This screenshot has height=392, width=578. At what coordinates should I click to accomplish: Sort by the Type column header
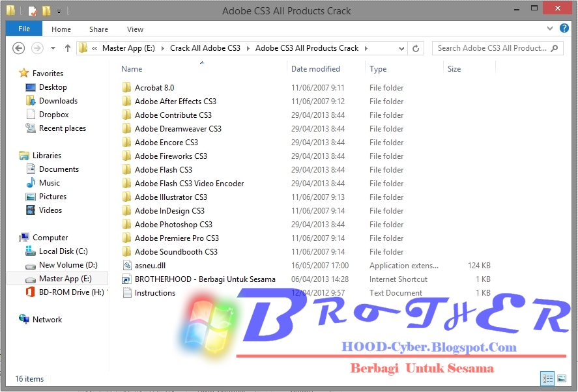378,69
